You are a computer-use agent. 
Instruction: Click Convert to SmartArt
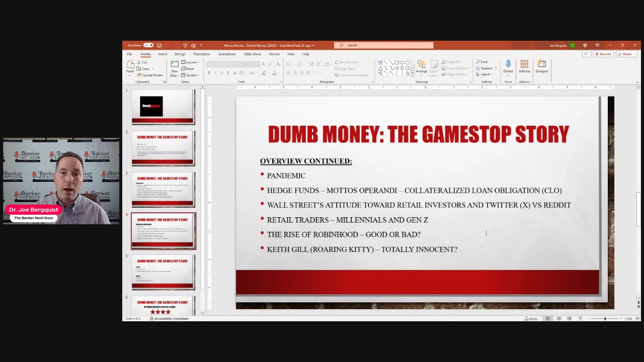click(x=352, y=75)
